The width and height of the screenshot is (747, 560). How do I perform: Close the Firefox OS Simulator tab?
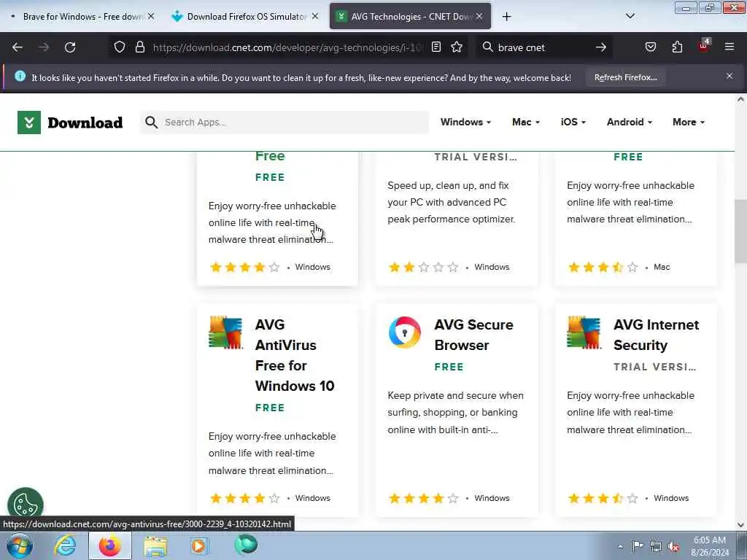tap(315, 17)
